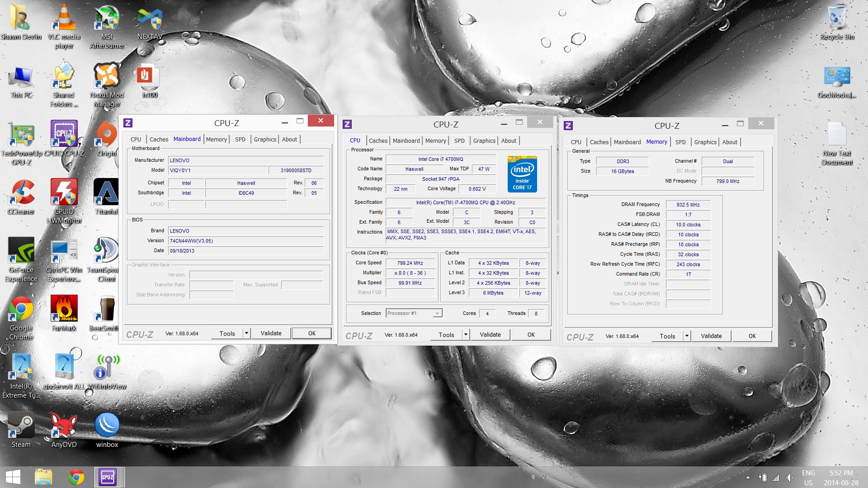The height and width of the screenshot is (488, 868).
Task: Click Intel Core i7 logo
Action: 522,174
